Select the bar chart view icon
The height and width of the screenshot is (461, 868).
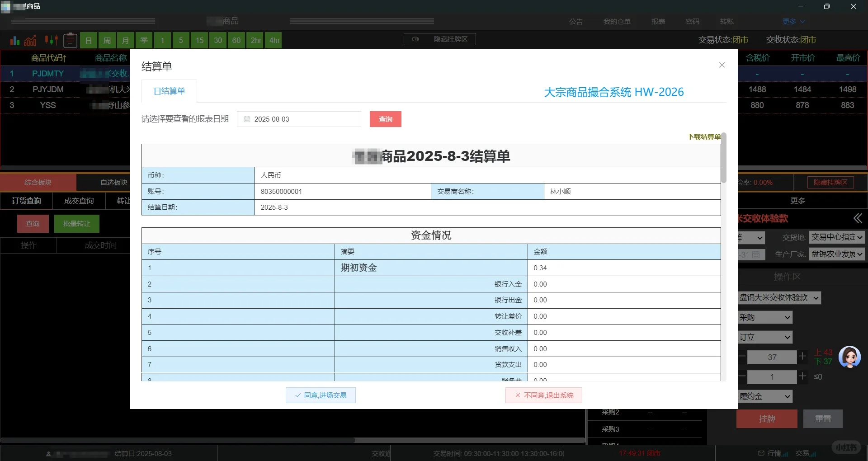pyautogui.click(x=15, y=40)
